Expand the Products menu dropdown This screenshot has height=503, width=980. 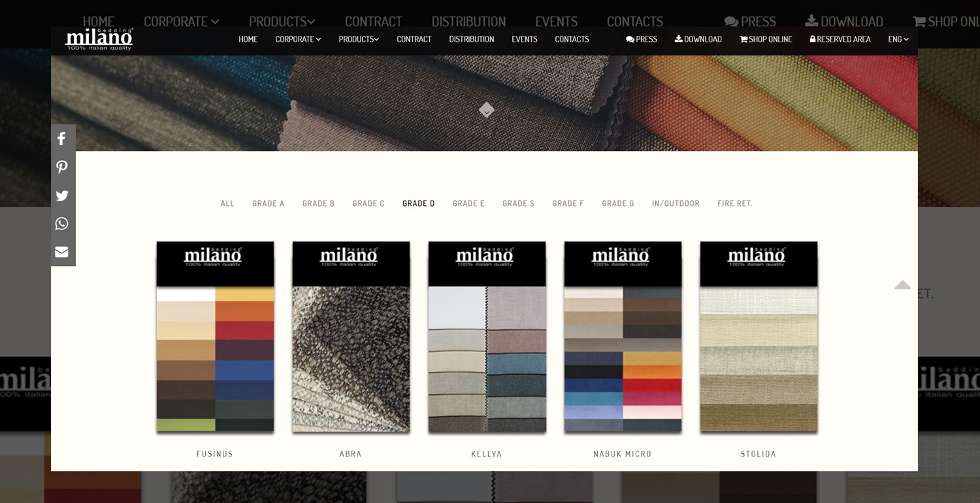click(359, 39)
